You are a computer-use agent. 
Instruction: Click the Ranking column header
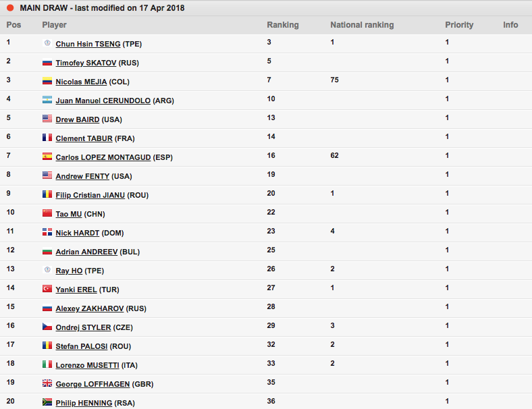(x=282, y=25)
